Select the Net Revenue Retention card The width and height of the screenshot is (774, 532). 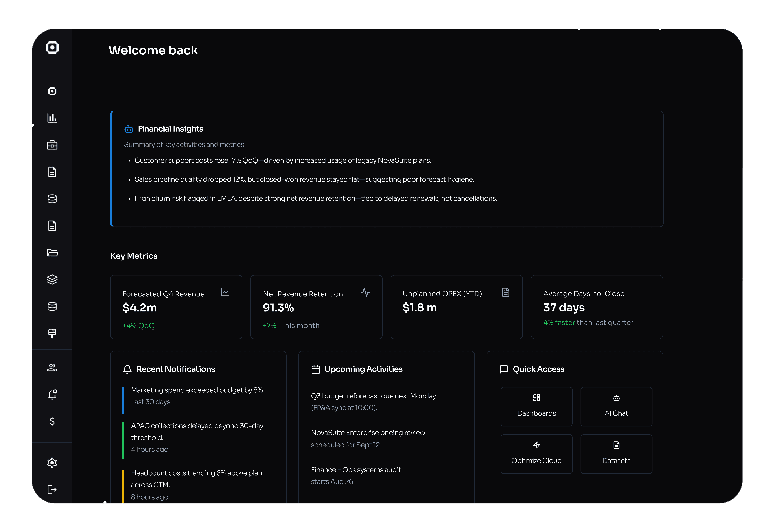(316, 307)
